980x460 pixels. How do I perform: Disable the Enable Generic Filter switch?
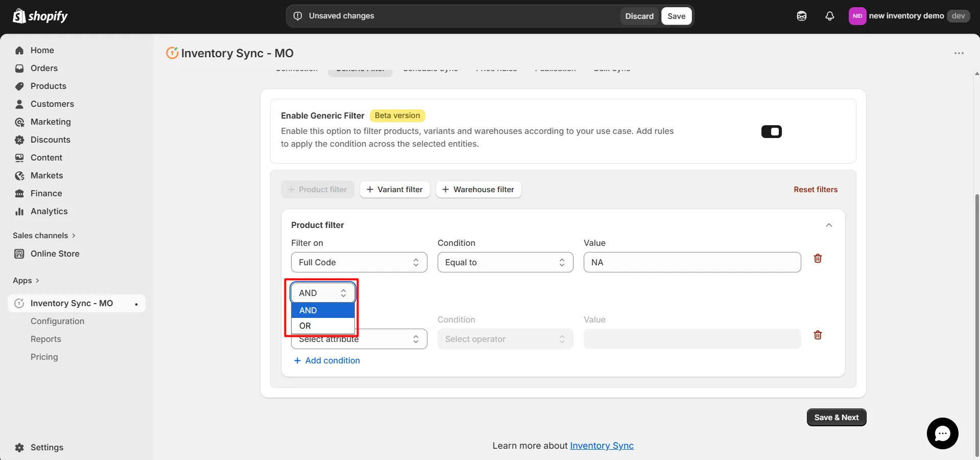771,131
